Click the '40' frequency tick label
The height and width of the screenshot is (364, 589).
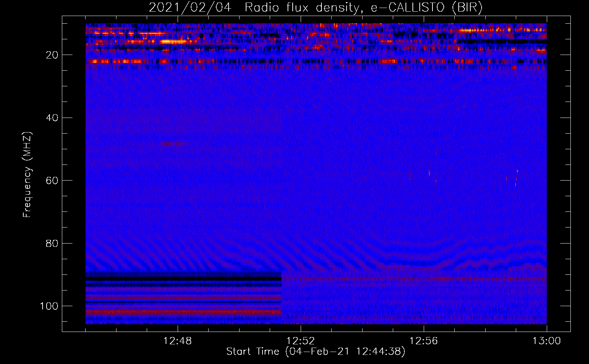[x=52, y=118]
